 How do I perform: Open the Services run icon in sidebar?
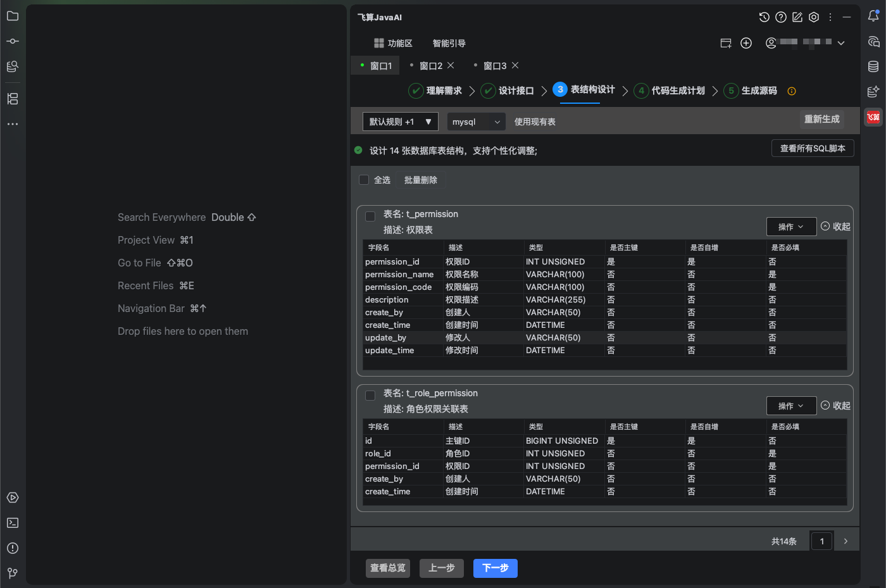pos(13,497)
